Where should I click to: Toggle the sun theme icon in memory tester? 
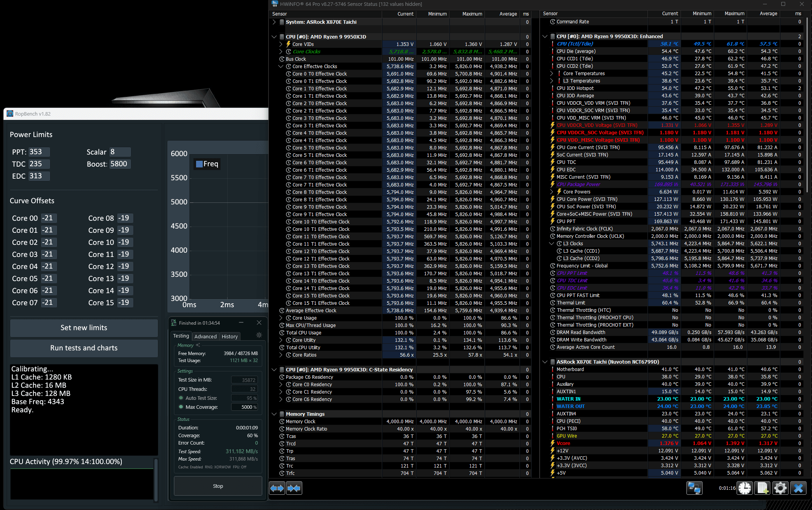259,335
